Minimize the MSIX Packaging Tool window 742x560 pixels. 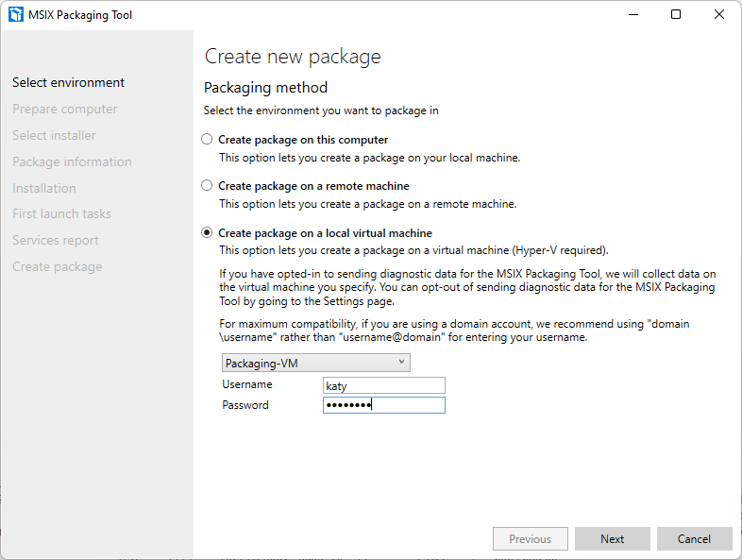pyautogui.click(x=633, y=15)
